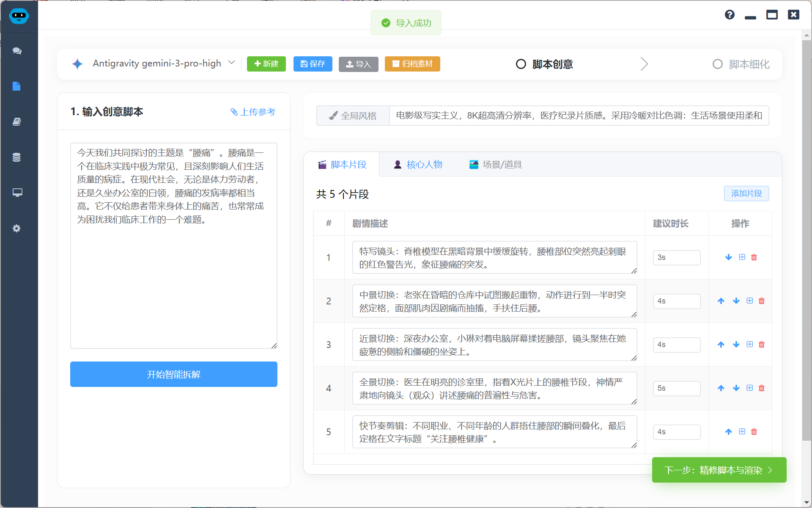The image size is (812, 508).
Task: Open the monitor/display panel in the sidebar
Action: click(x=17, y=193)
